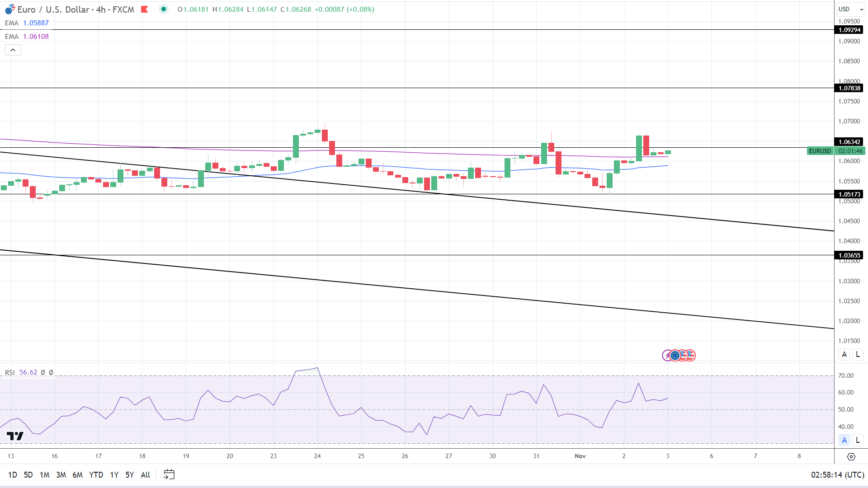This screenshot has width=868, height=488.
Task: Select the 3M time range
Action: (61, 475)
